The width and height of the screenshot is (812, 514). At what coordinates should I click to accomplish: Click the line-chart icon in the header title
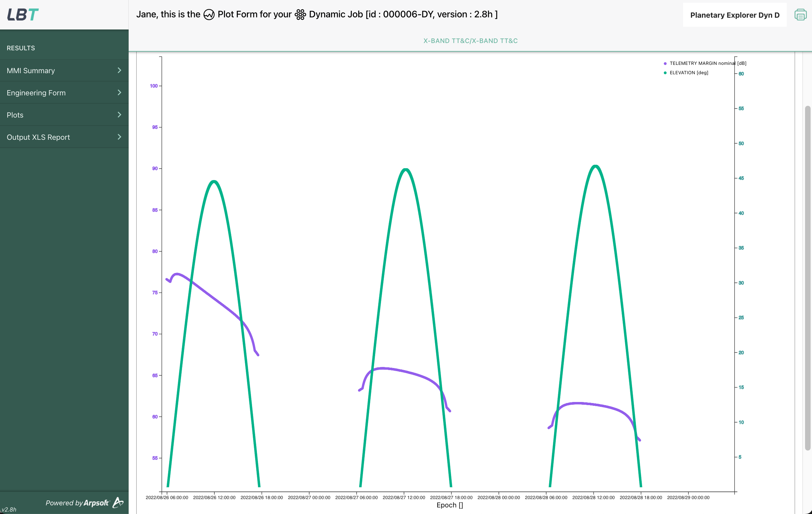[209, 15]
